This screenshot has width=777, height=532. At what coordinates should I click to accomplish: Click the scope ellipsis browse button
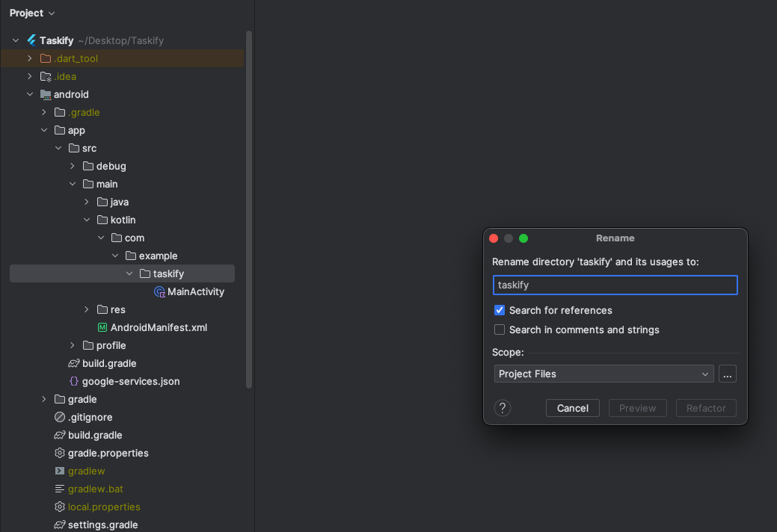[728, 374]
